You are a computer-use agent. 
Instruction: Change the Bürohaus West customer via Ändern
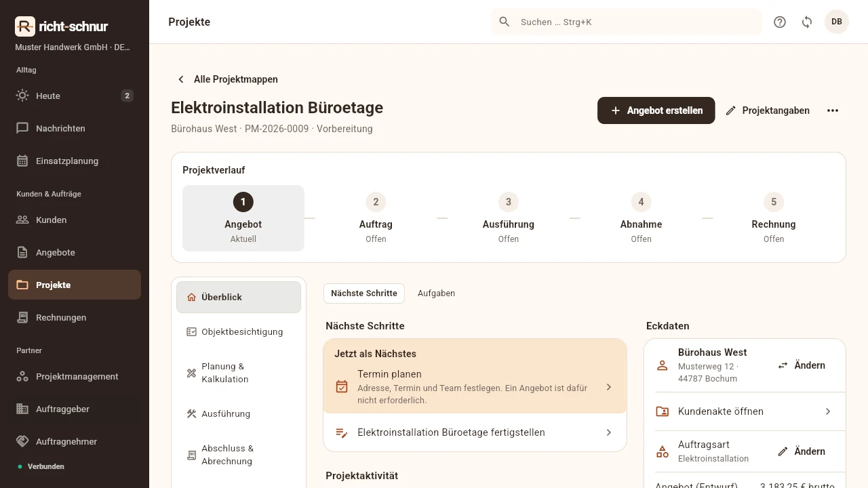pos(802,365)
